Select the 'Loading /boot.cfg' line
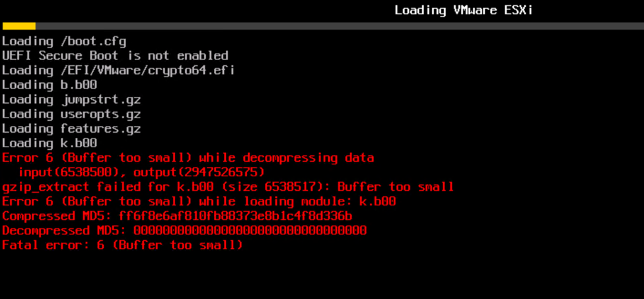 (63, 41)
